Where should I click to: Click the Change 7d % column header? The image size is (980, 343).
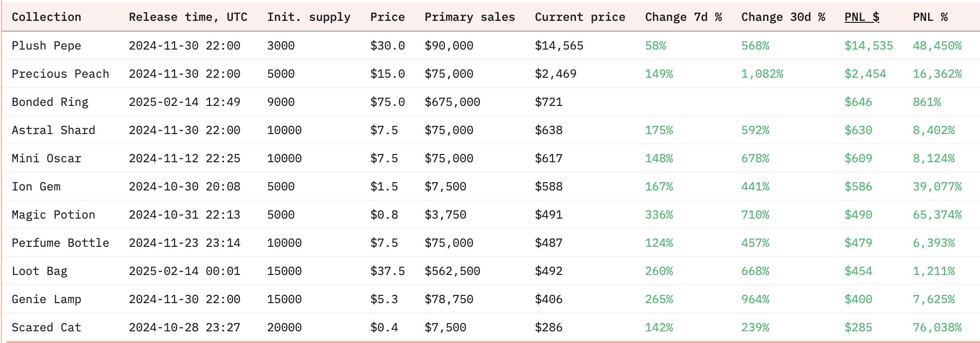pos(683,17)
